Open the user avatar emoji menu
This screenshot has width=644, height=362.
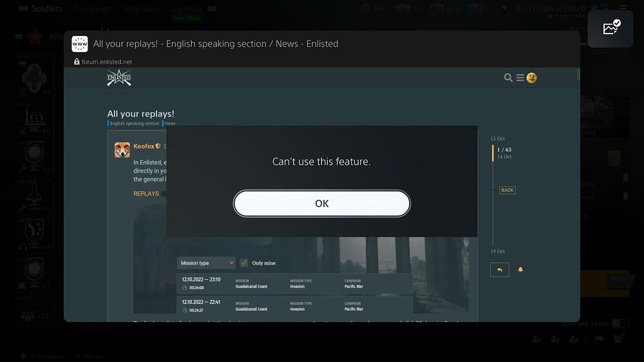[x=531, y=78]
